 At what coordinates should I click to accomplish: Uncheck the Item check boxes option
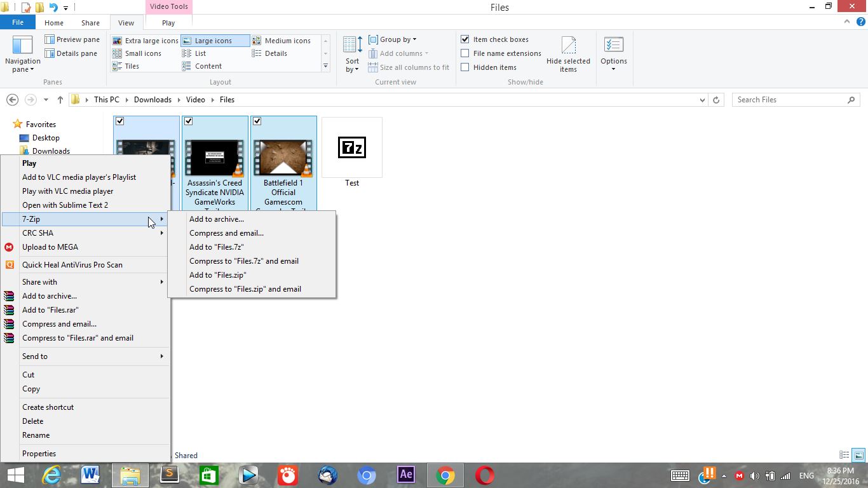465,39
